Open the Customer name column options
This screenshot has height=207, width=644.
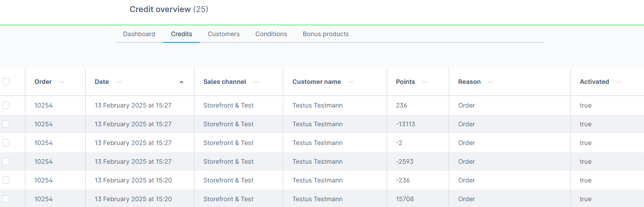(351, 82)
